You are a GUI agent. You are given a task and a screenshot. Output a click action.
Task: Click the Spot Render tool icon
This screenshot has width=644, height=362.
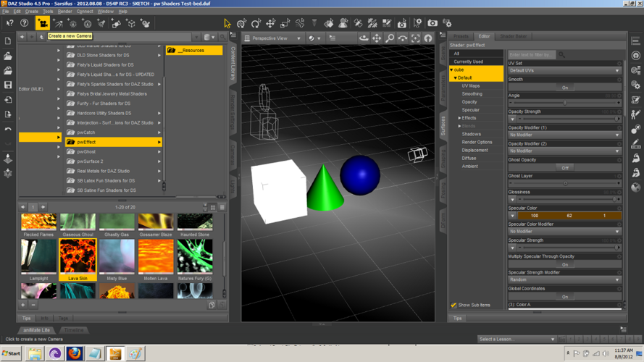[401, 23]
